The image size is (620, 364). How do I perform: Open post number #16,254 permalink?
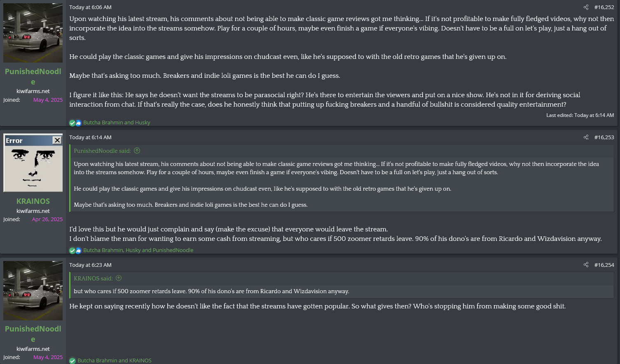pos(604,265)
